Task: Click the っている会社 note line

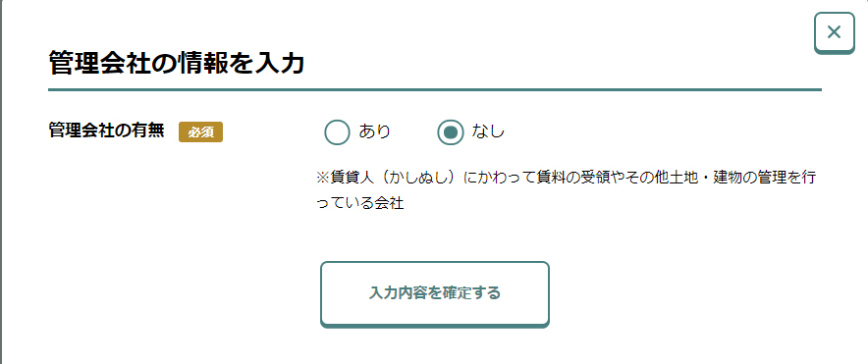Action: pyautogui.click(x=359, y=203)
